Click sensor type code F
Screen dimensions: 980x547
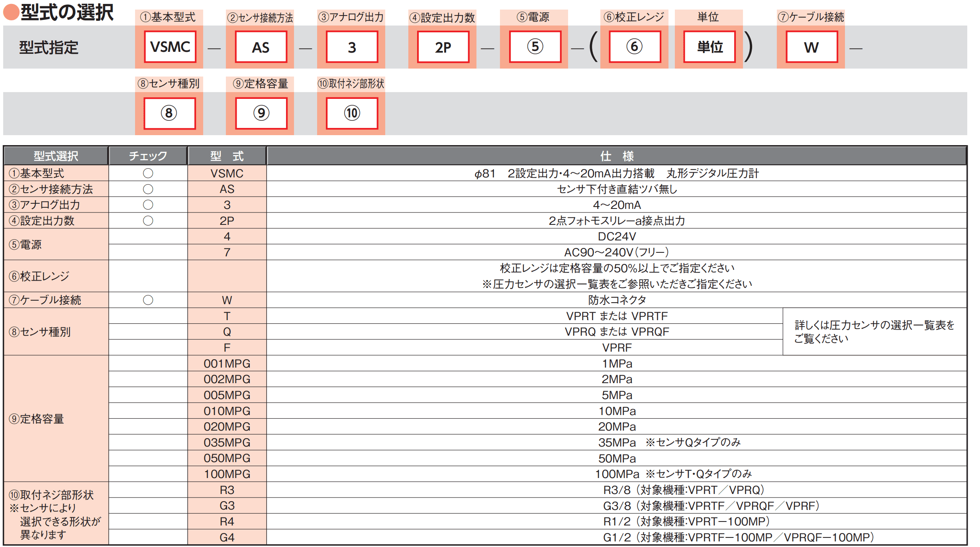pos(227,348)
